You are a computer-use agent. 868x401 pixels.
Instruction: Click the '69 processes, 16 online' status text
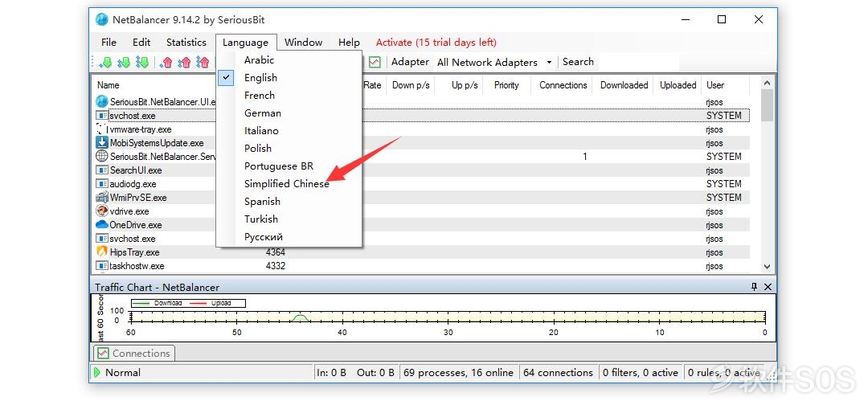coord(458,373)
